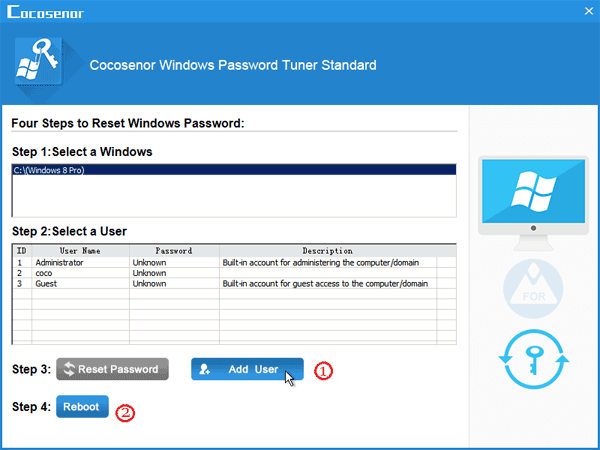The width and height of the screenshot is (600, 450).
Task: Click the User Name column header
Action: coord(80,251)
